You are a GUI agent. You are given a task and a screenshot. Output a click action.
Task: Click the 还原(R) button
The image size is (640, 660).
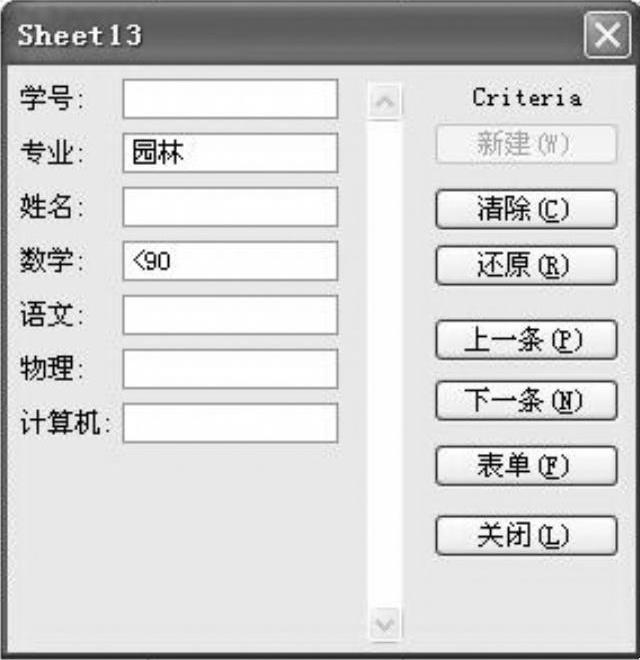526,266
